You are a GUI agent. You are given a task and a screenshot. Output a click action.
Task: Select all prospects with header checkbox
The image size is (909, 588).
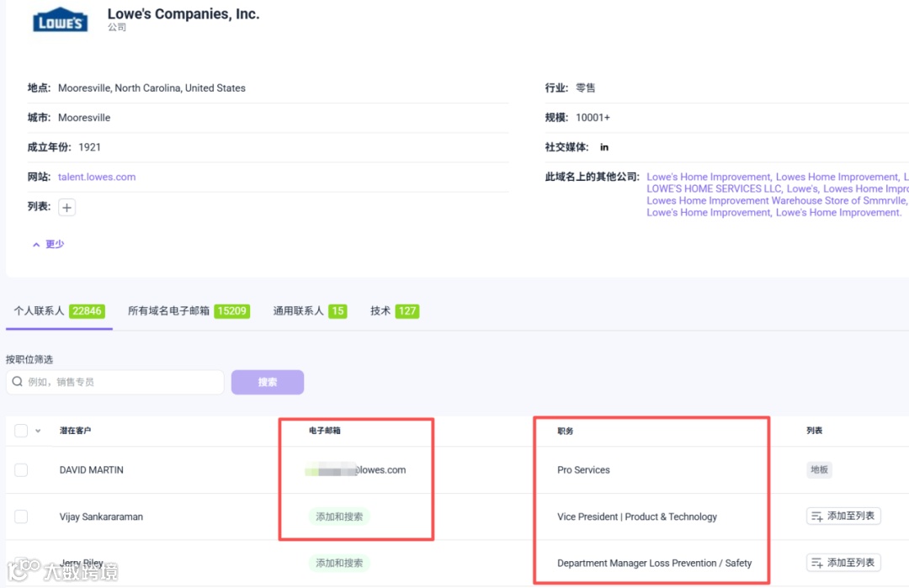(x=21, y=431)
